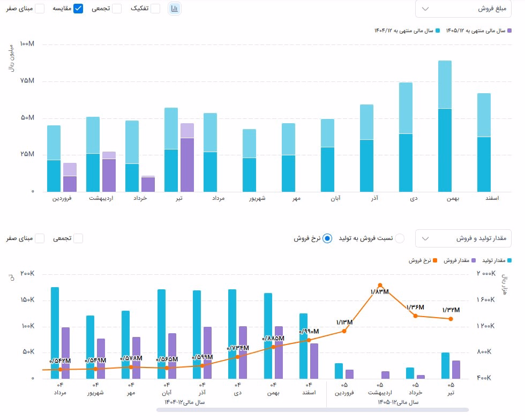The height and width of the screenshot is (420, 525).
Task: Click the ۰/۵۶۵M data label
Action: click(x=167, y=359)
